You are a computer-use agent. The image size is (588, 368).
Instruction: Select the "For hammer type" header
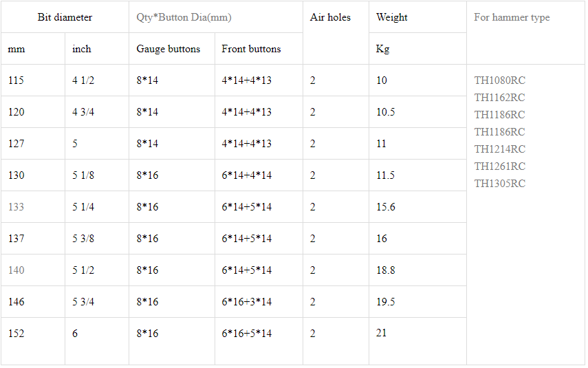pos(512,17)
